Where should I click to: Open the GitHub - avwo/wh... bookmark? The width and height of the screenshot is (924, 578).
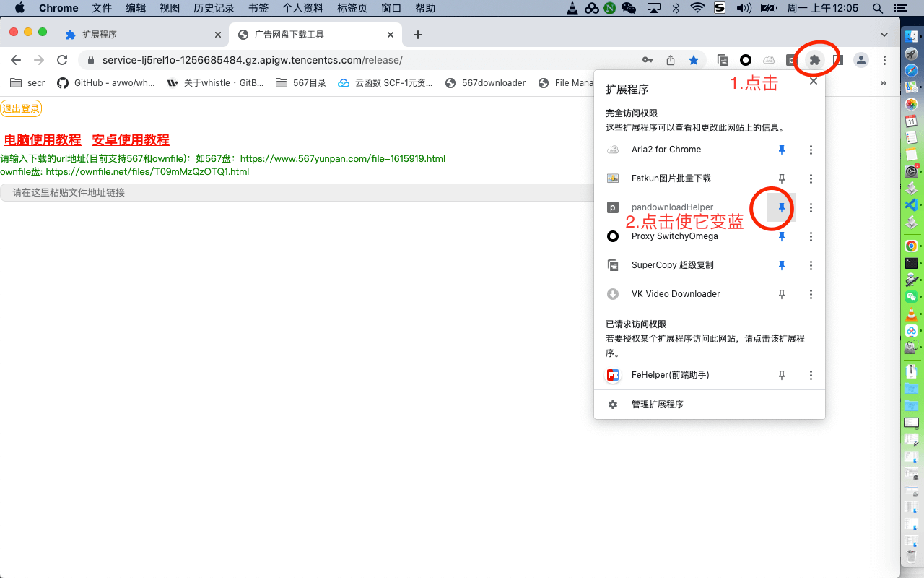coord(106,83)
